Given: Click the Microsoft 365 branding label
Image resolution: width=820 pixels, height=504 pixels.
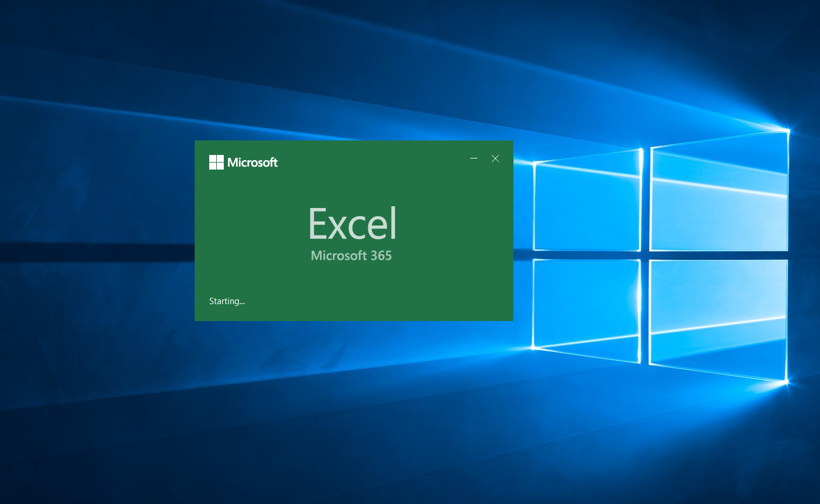Looking at the screenshot, I should (351, 255).
